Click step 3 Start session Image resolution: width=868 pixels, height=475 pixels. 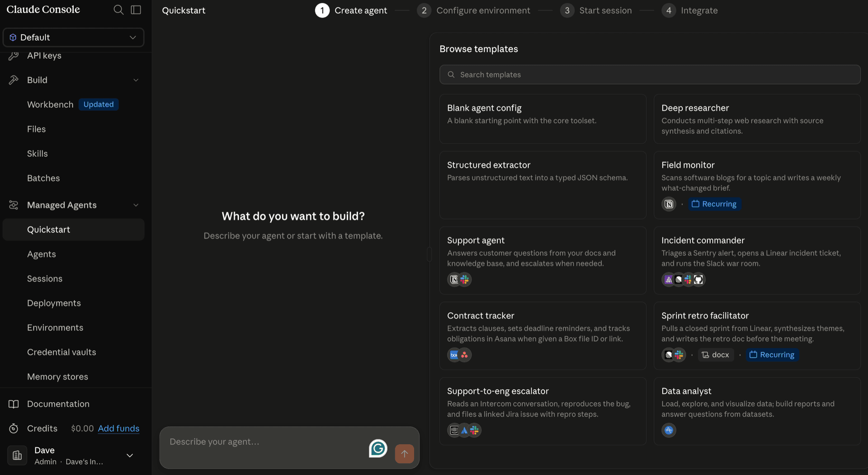pos(596,10)
